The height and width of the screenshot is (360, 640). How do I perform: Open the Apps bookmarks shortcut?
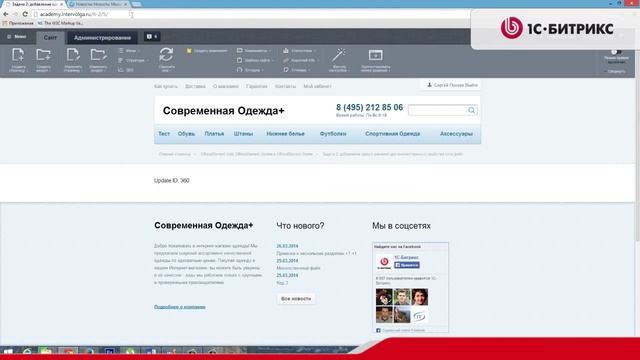click(18, 23)
